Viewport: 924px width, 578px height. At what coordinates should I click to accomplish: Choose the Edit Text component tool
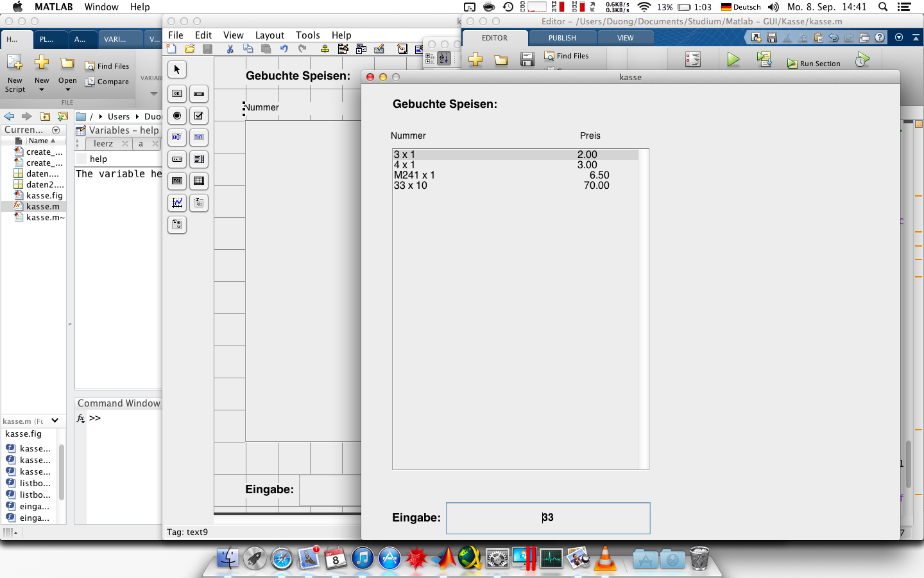click(x=177, y=137)
